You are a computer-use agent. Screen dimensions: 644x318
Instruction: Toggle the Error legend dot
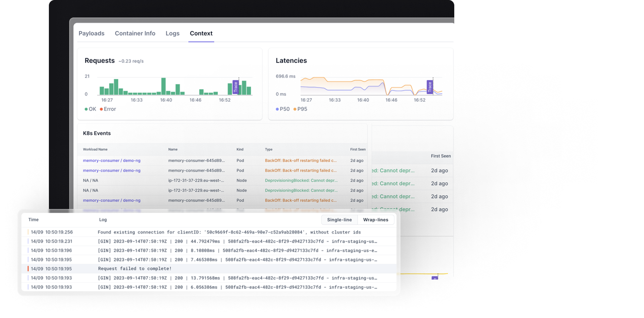coord(101,109)
